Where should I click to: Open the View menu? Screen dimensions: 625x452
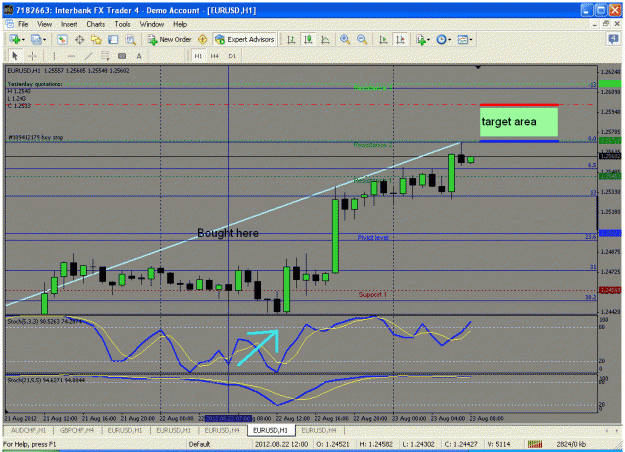45,24
